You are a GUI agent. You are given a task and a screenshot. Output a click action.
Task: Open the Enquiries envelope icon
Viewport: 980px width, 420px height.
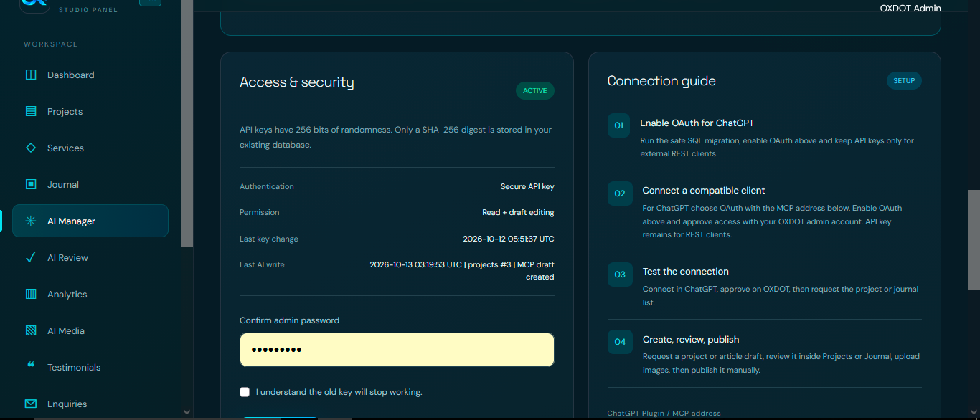31,404
